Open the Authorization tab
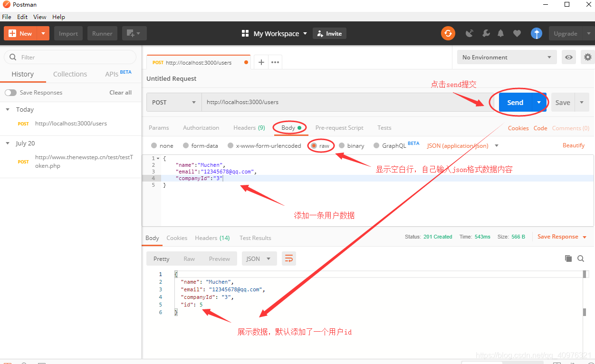The height and width of the screenshot is (364, 595). (201, 128)
